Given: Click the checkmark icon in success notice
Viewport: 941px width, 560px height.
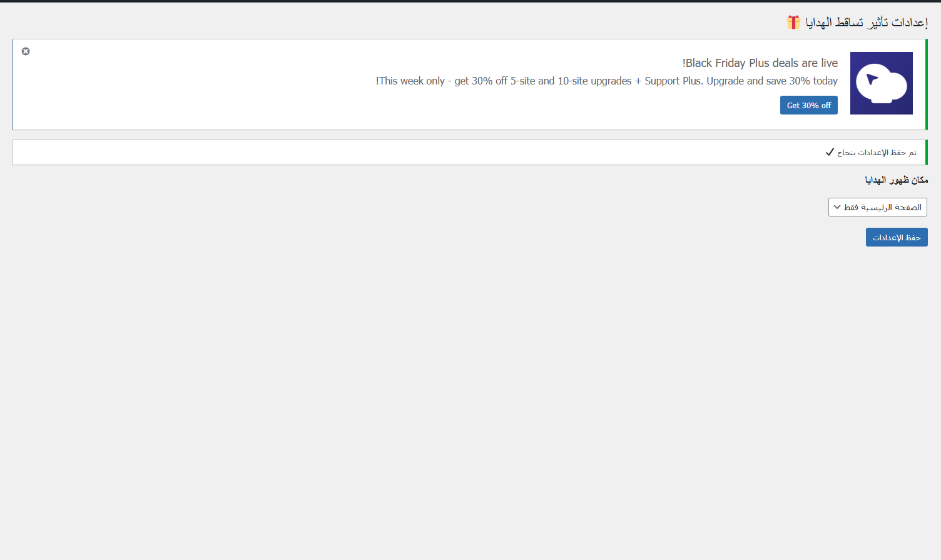Looking at the screenshot, I should tap(830, 152).
